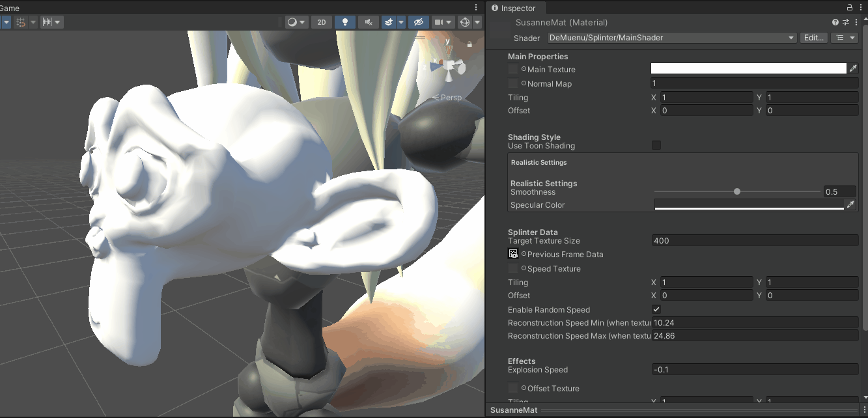The width and height of the screenshot is (868, 418).
Task: Open Specular Color swatch
Action: (x=749, y=204)
